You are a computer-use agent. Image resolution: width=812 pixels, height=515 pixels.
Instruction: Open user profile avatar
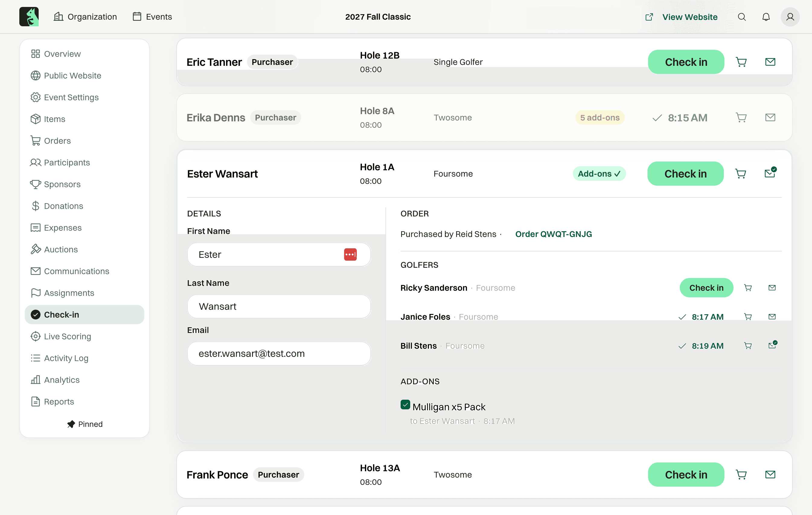coord(790,17)
